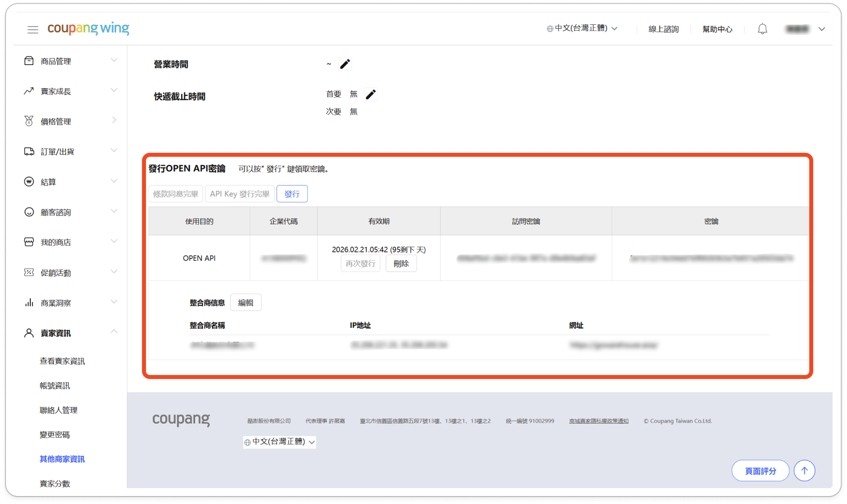The width and height of the screenshot is (847, 504).
Task: Open the hamburger menu icon
Action: tap(33, 30)
